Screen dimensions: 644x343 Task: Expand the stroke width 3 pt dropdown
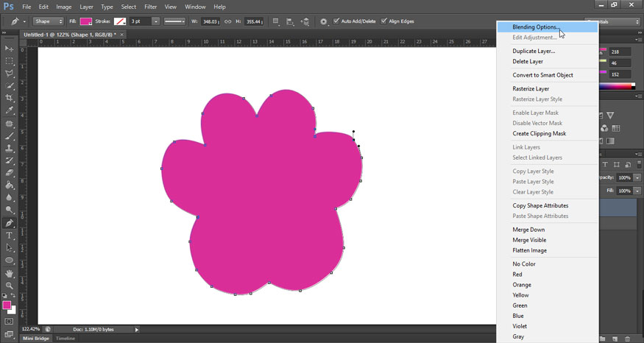(155, 21)
